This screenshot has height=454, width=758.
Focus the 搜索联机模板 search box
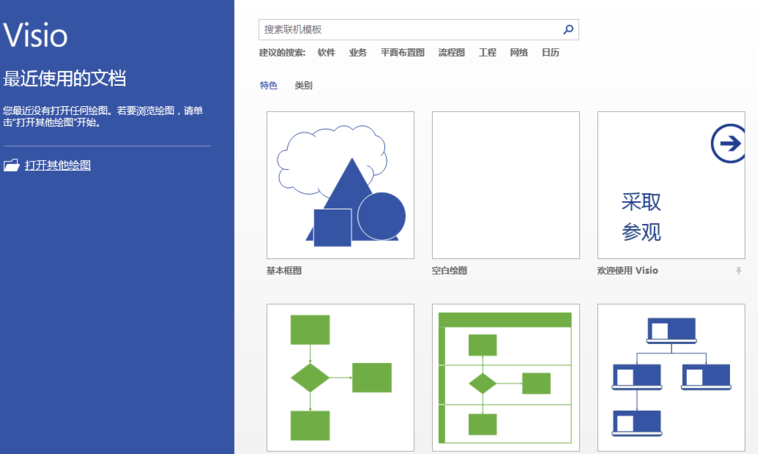point(408,30)
